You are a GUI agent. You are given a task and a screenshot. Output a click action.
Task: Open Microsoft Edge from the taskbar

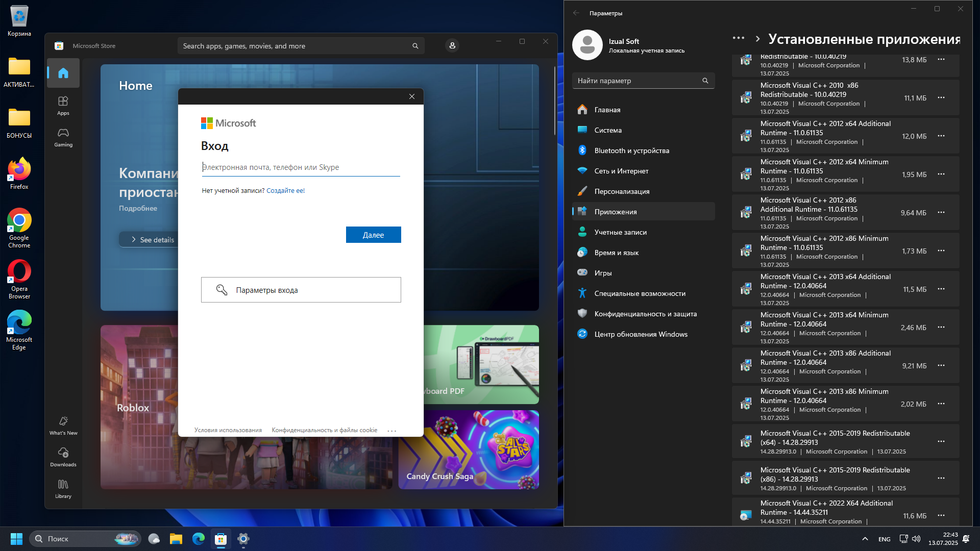199,539
